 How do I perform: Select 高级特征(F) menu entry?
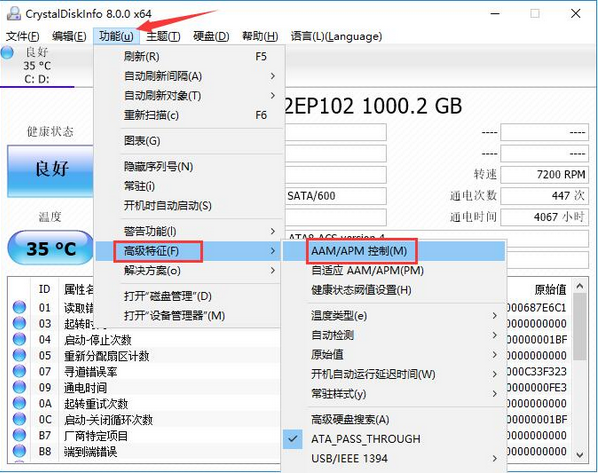pyautogui.click(x=190, y=251)
